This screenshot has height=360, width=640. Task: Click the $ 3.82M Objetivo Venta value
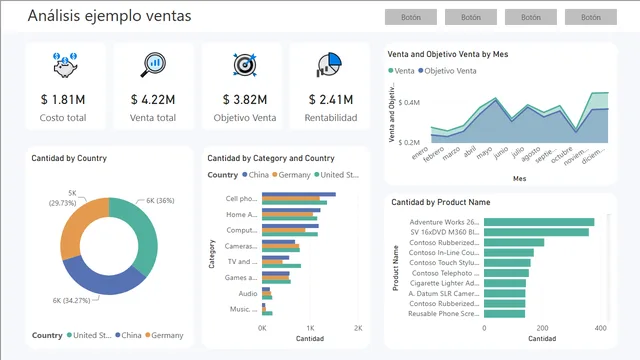click(245, 99)
